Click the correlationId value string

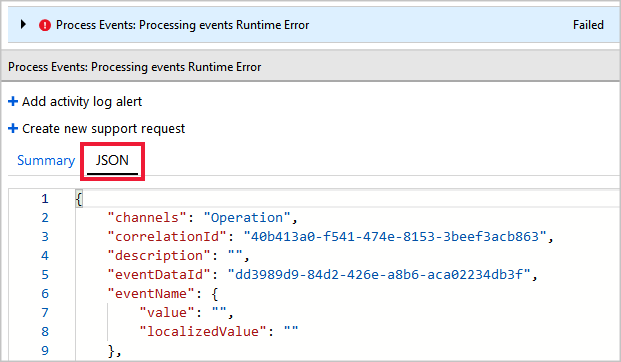pos(395,236)
